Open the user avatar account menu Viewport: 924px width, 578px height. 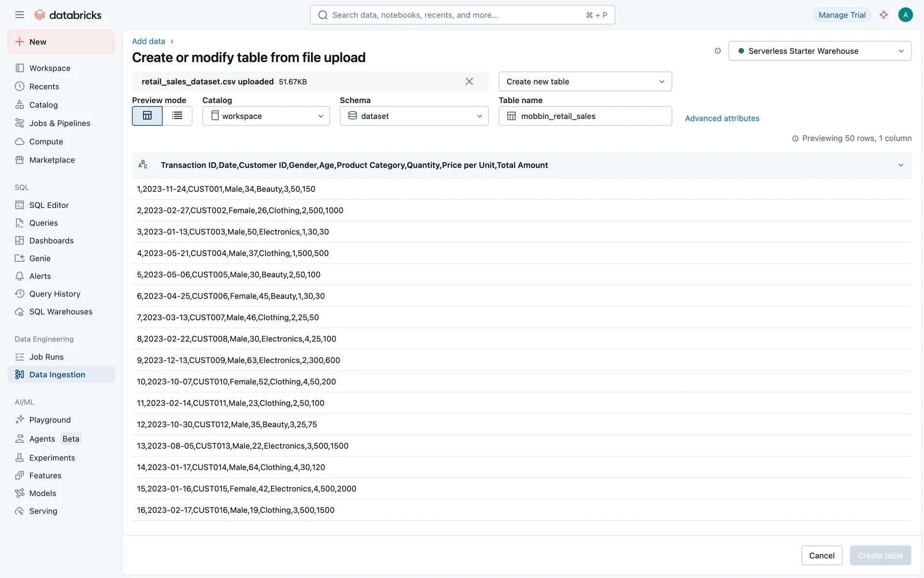click(x=905, y=15)
